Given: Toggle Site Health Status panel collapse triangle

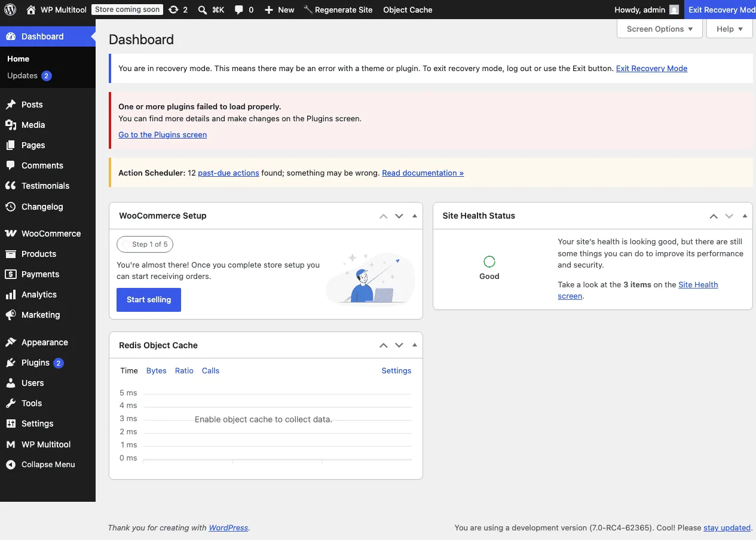Looking at the screenshot, I should coord(745,216).
